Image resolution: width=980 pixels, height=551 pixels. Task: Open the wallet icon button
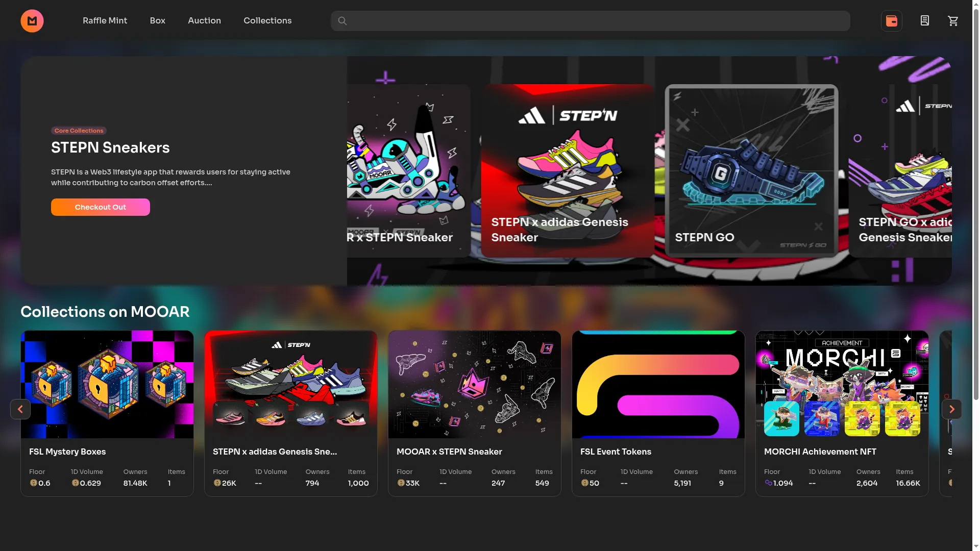tap(892, 21)
